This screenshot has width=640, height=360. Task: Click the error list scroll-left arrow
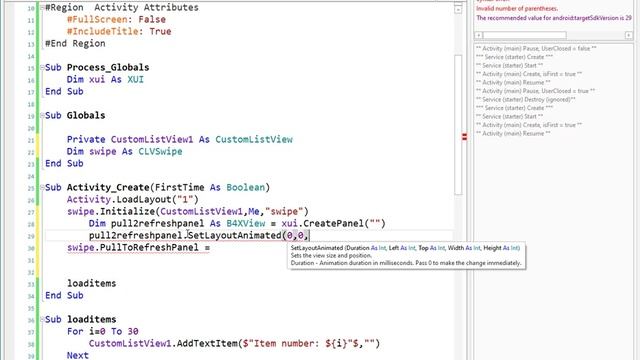click(478, 36)
